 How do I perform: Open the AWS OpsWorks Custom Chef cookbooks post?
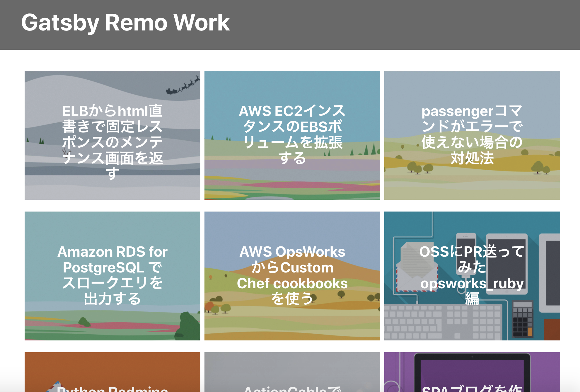(x=292, y=276)
